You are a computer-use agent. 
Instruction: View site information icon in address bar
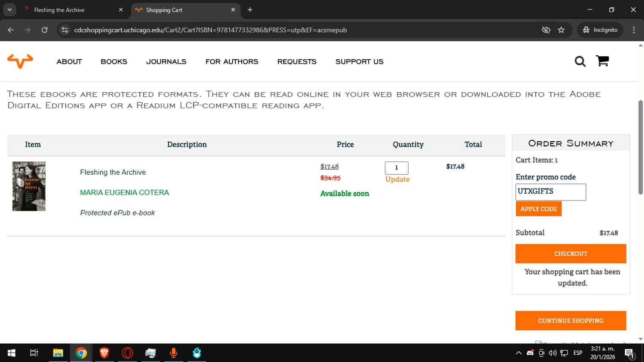(65, 30)
